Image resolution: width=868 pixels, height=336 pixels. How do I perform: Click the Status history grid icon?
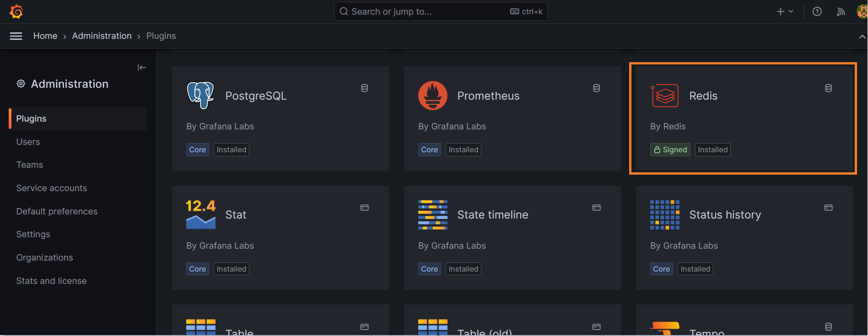click(x=664, y=214)
